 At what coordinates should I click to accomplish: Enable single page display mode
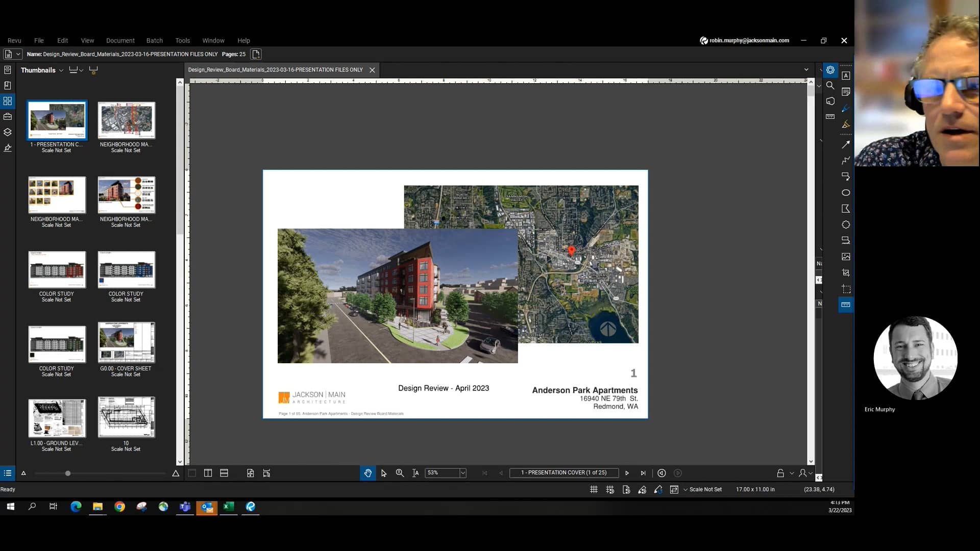[x=192, y=473]
